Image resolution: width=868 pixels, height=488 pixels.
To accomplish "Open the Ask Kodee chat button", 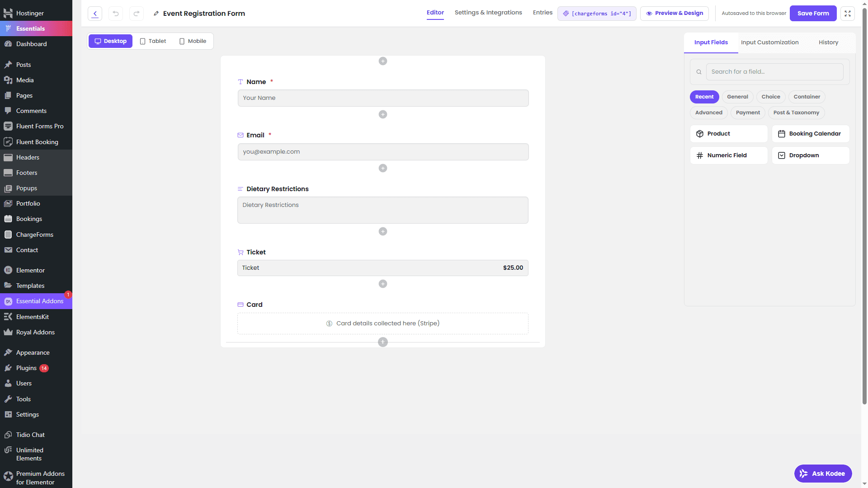I will [x=823, y=474].
